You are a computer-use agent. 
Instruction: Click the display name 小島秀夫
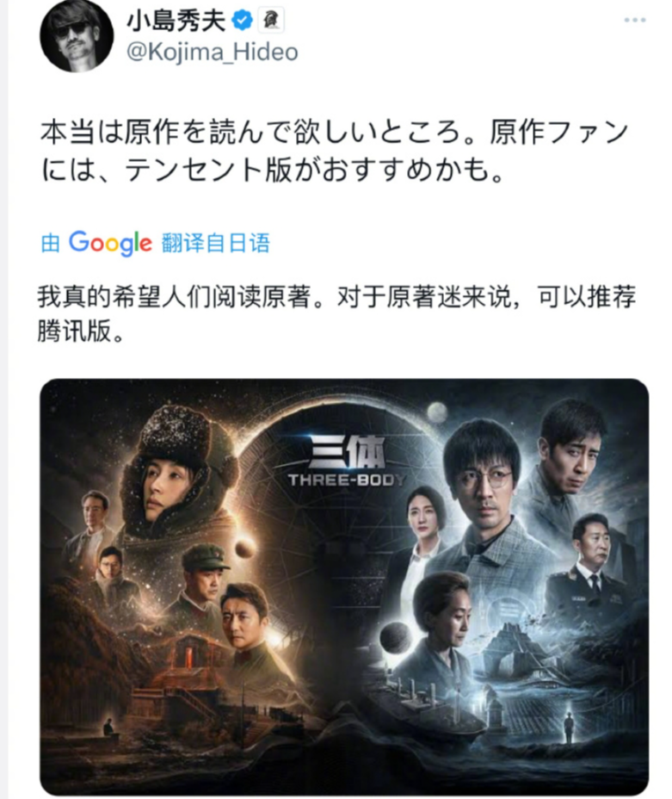click(176, 21)
